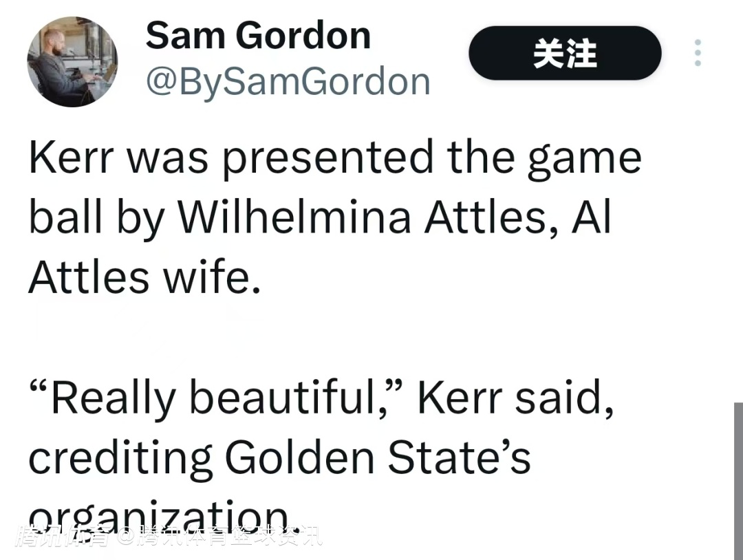
Task: Click the word "crediting" in the tweet
Action: (x=120, y=459)
